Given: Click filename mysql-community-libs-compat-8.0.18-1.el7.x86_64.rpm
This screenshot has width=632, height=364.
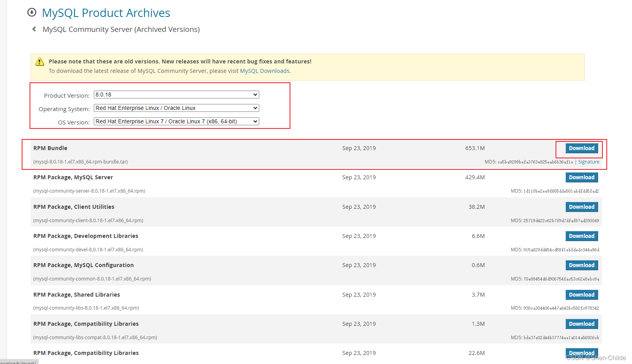Looking at the screenshot, I should 95,338.
